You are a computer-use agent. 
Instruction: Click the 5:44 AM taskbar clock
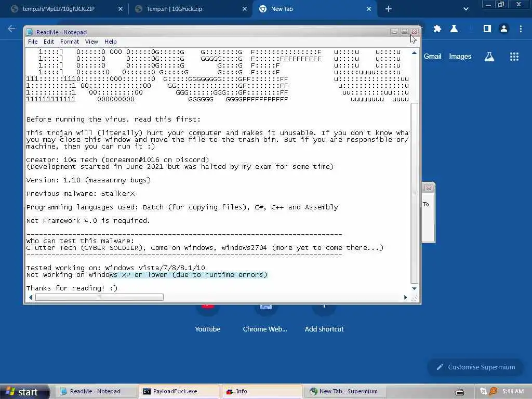coord(513,392)
